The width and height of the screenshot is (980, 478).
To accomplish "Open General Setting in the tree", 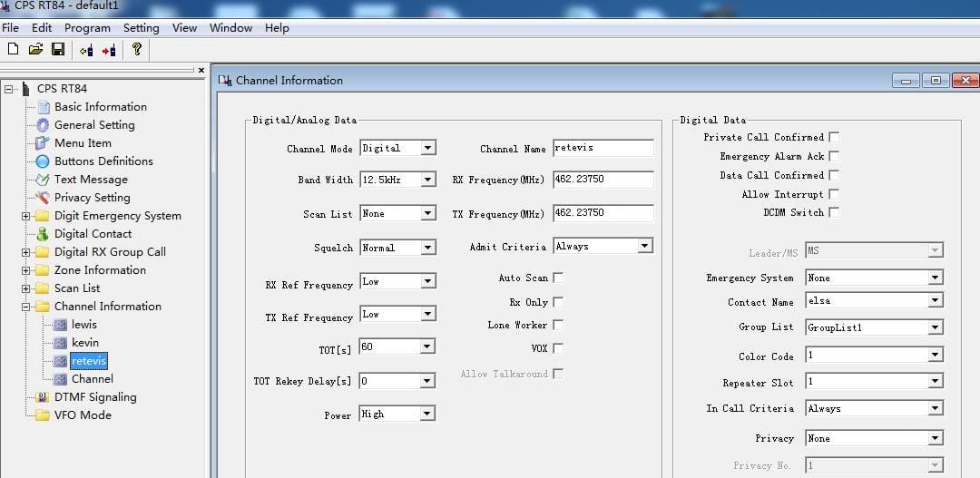I will click(x=93, y=125).
